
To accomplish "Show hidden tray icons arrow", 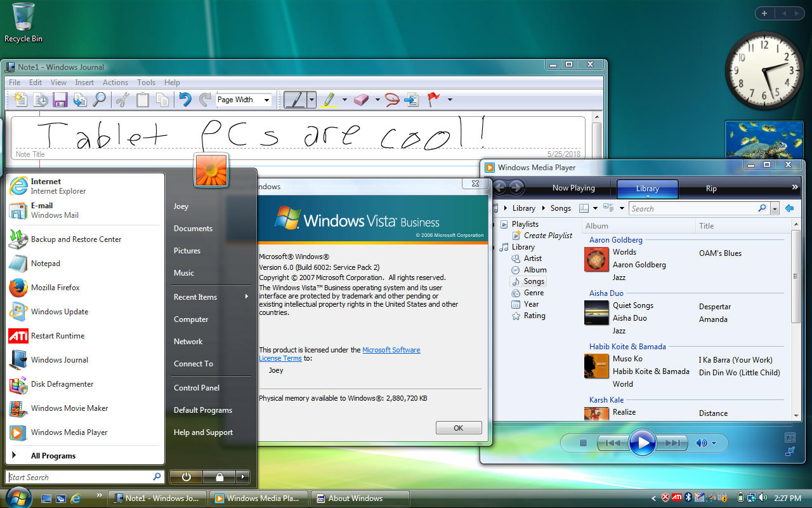I will coord(653,498).
